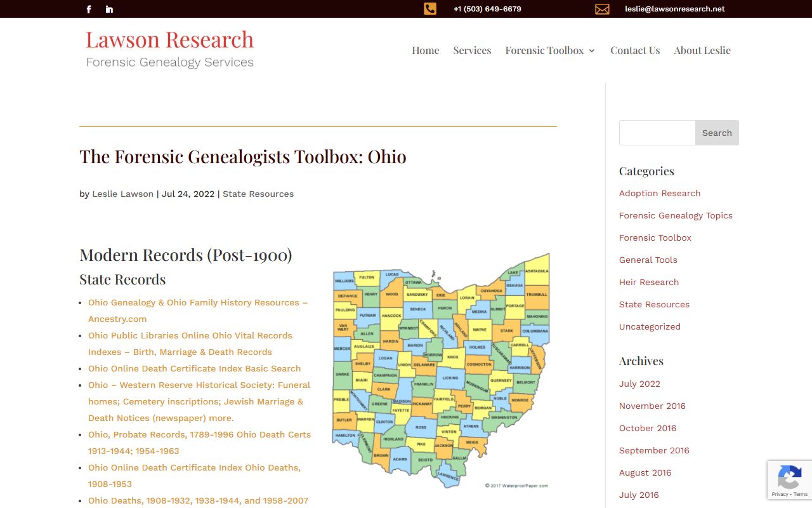Open author Leslie Lawson link

[122, 194]
